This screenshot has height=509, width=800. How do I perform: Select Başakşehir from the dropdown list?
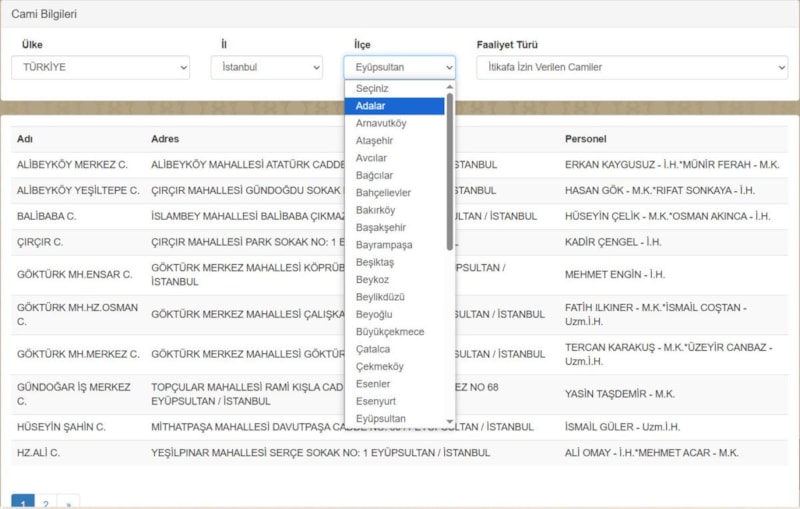[394, 227]
